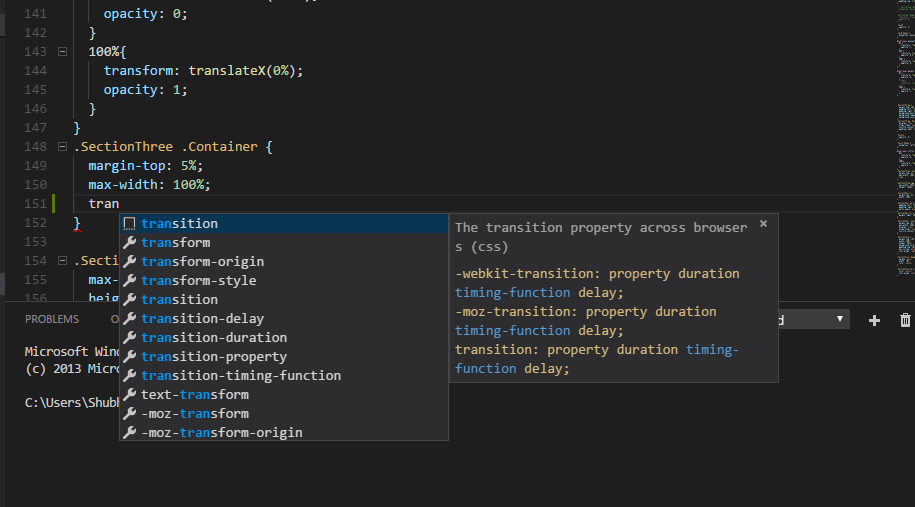Kill terminal with trash icon
Viewport: 915px width, 507px height.
[x=905, y=320]
